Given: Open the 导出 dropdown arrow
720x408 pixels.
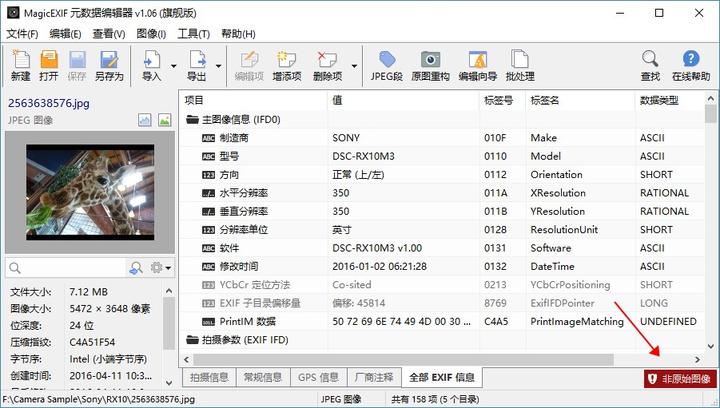Looking at the screenshot, I should (x=219, y=66).
